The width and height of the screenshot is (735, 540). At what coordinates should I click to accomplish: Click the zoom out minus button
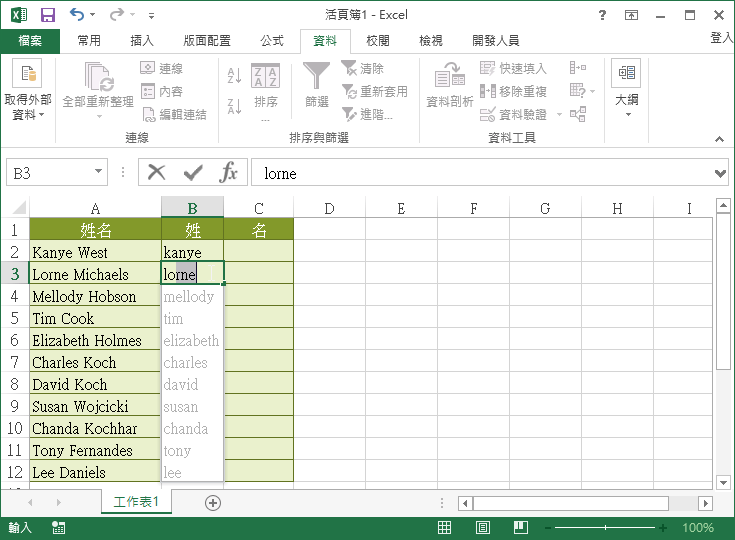point(548,528)
